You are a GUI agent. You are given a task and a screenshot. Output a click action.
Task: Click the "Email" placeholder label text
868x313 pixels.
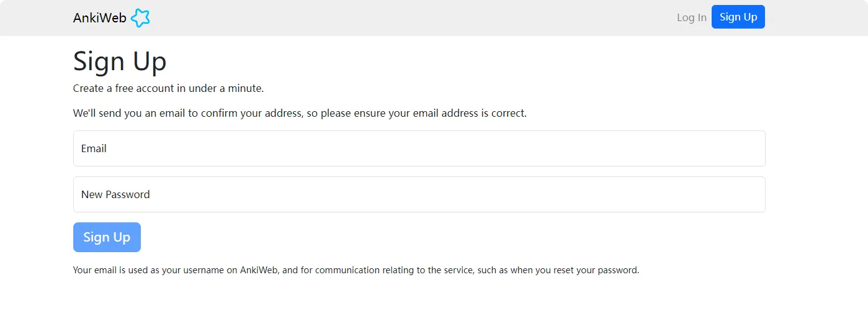[94, 148]
